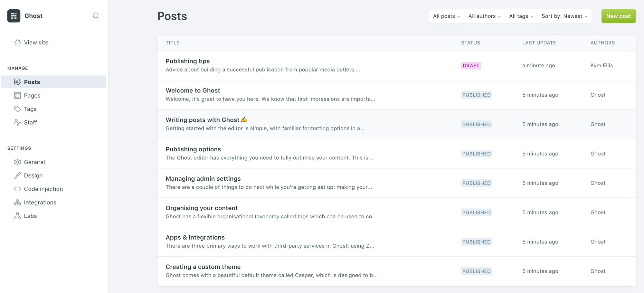Click the General gear icon
The image size is (644, 293).
[x=17, y=162]
